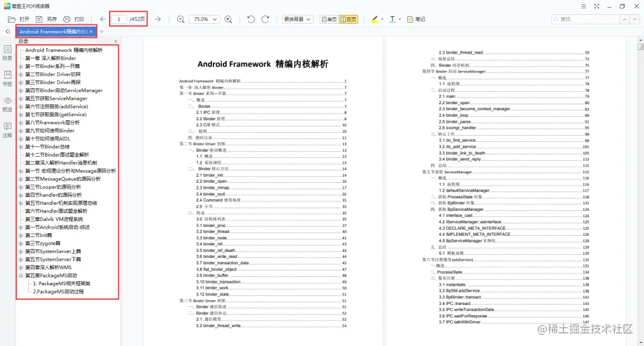Expand 第一节Binder系列—开篇 tree node
644x346 pixels.
[x=20, y=67]
